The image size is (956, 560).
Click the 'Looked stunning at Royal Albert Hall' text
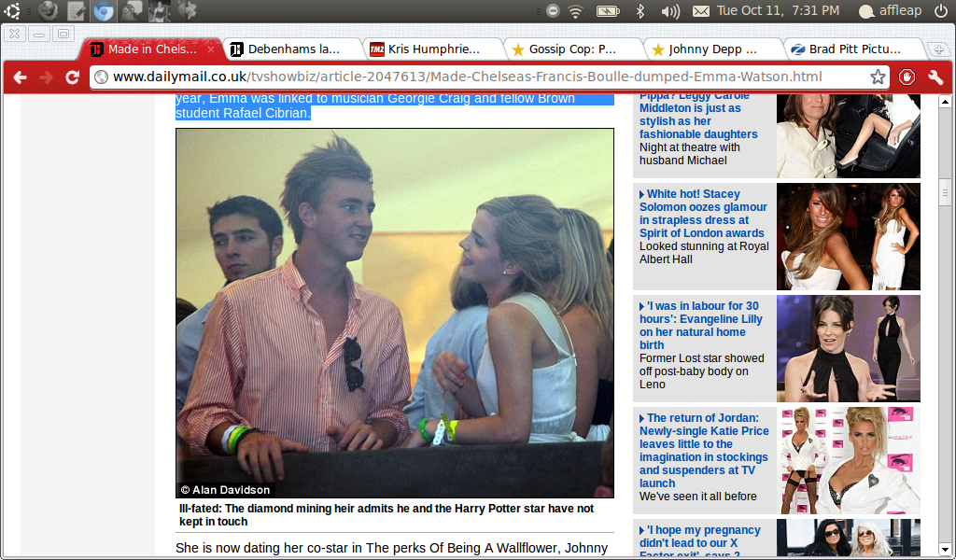click(x=704, y=253)
